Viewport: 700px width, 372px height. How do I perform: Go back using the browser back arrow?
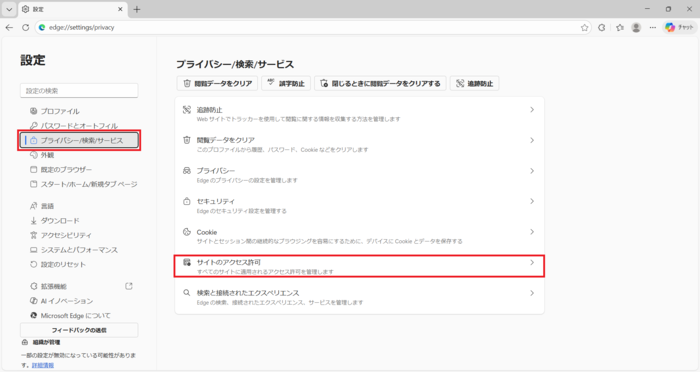9,27
